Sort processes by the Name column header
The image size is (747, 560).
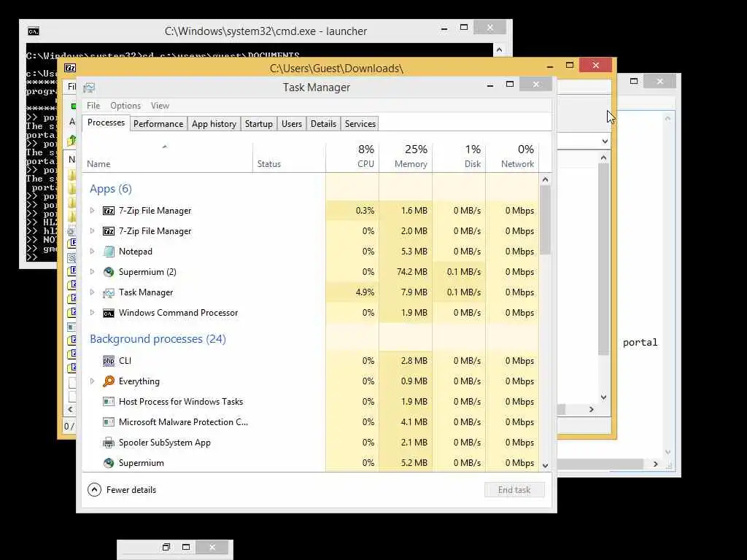click(x=167, y=157)
